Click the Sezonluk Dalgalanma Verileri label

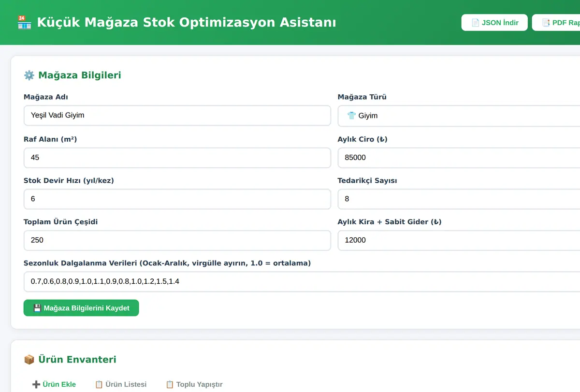pyautogui.click(x=167, y=263)
